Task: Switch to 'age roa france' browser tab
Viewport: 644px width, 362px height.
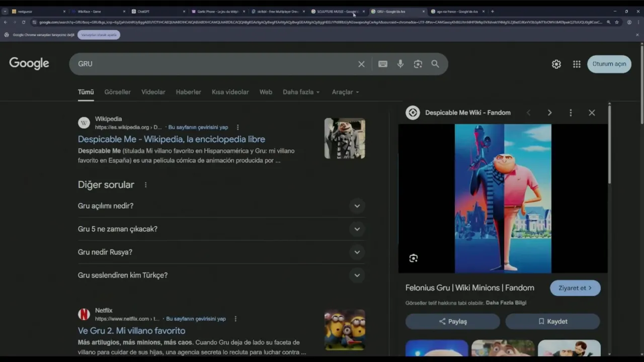Action: [457, 11]
